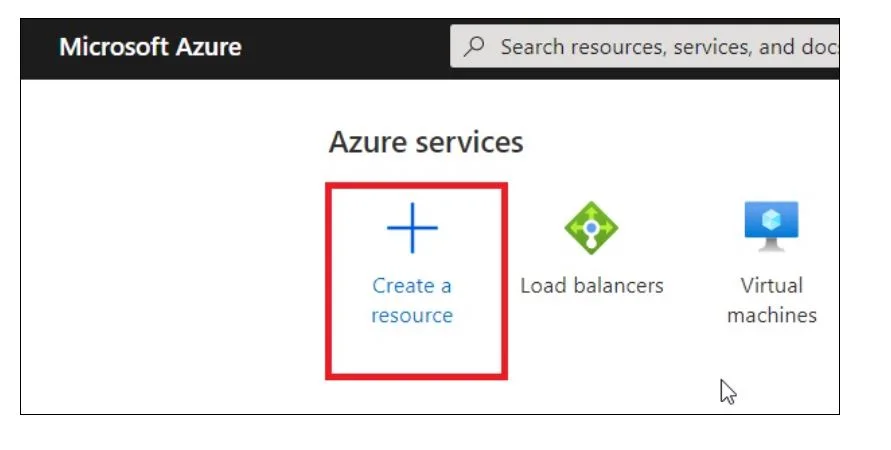This screenshot has width=891, height=450.
Task: Open the Virtual machines monitor icon
Action: [771, 226]
